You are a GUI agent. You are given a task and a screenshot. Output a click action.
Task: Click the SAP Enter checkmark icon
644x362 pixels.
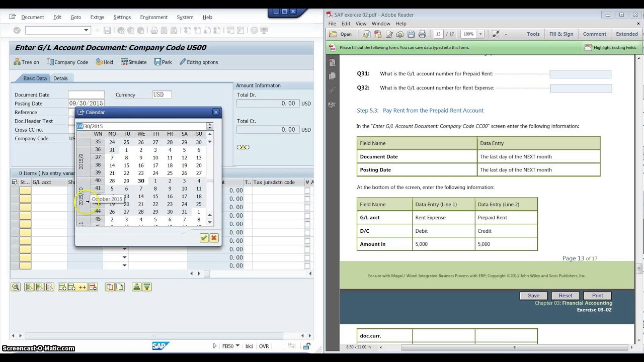[x=17, y=30]
